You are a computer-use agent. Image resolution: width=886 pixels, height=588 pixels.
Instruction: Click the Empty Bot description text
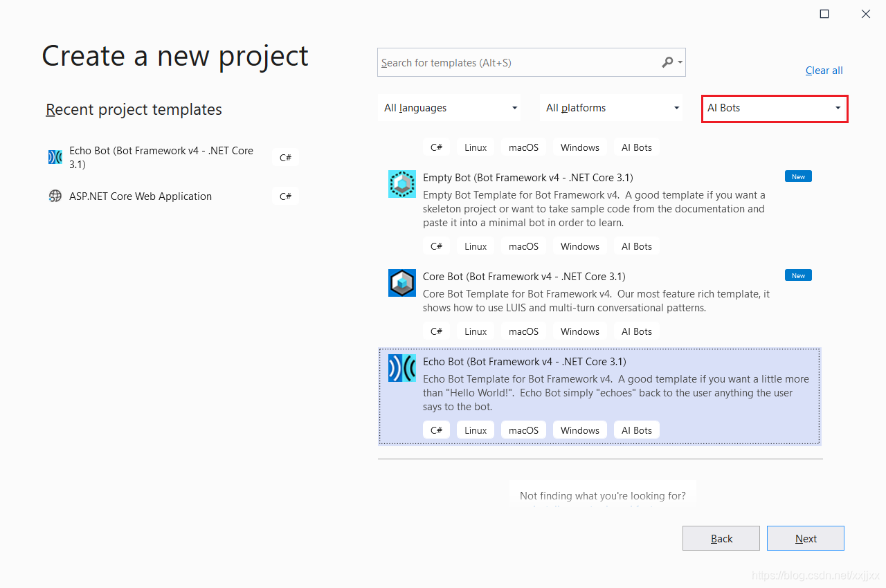pos(594,209)
